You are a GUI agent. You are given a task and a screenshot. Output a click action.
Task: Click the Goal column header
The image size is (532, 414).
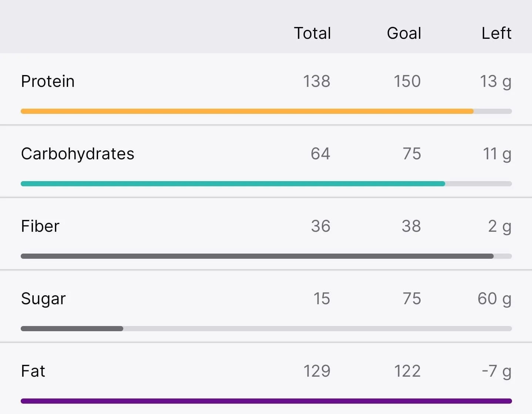click(404, 33)
